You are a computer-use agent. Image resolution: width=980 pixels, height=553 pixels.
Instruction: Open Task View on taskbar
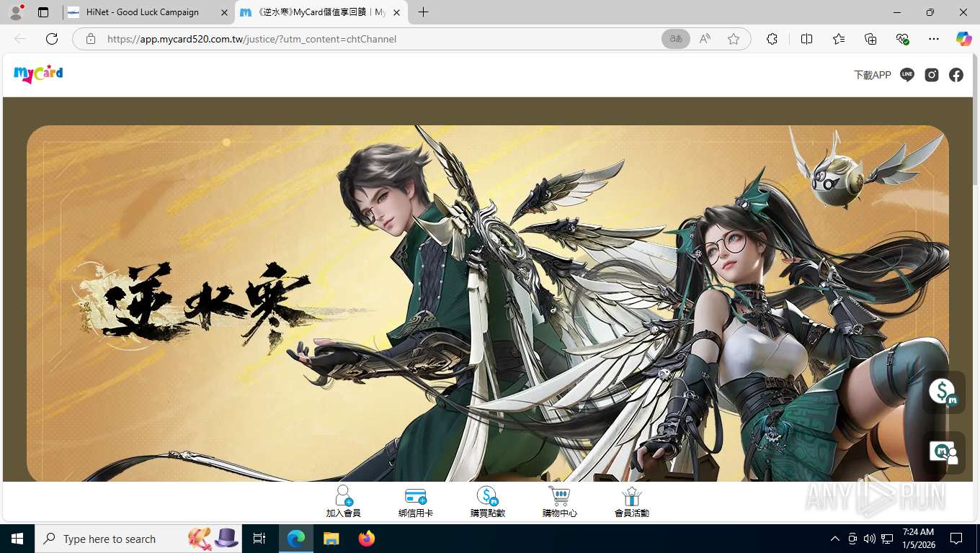(259, 539)
